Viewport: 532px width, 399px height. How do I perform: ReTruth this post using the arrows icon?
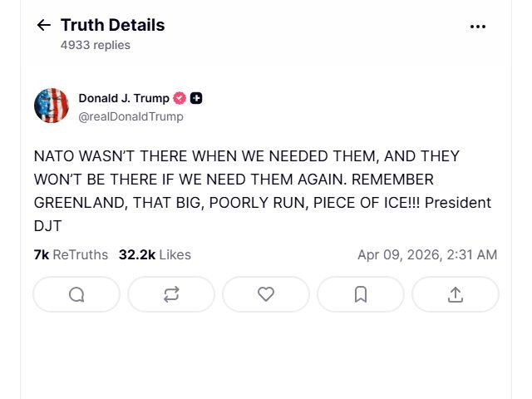(171, 294)
